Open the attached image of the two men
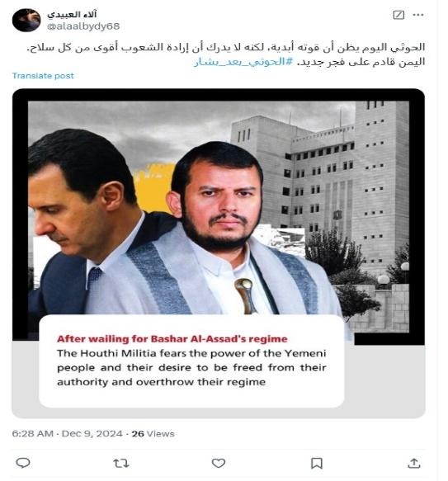The height and width of the screenshot is (481, 448). tap(219, 252)
